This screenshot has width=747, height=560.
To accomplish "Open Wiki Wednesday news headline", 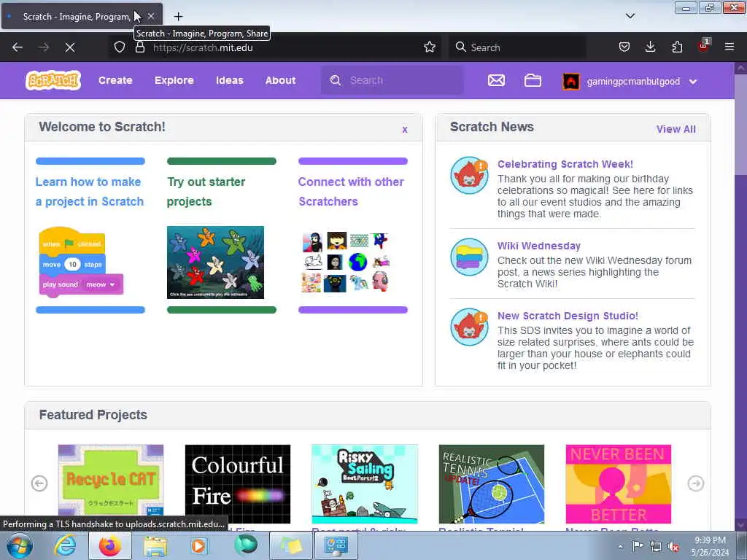I will click(539, 246).
